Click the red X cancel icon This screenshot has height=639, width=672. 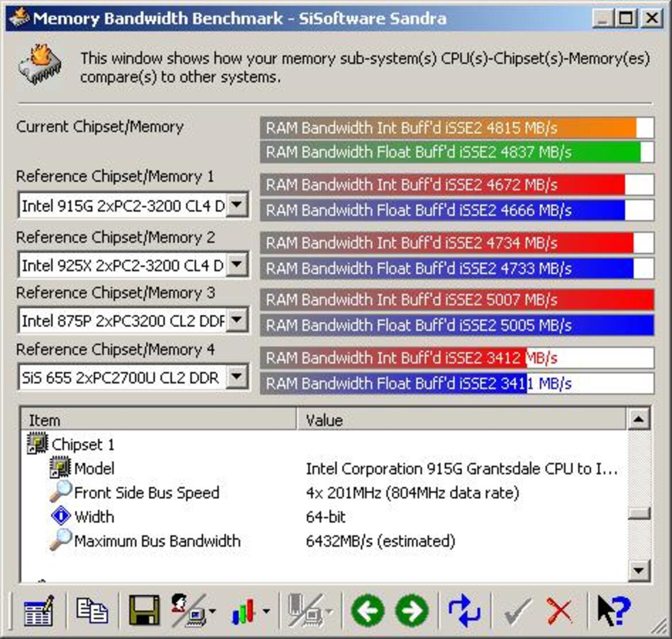pyautogui.click(x=559, y=611)
